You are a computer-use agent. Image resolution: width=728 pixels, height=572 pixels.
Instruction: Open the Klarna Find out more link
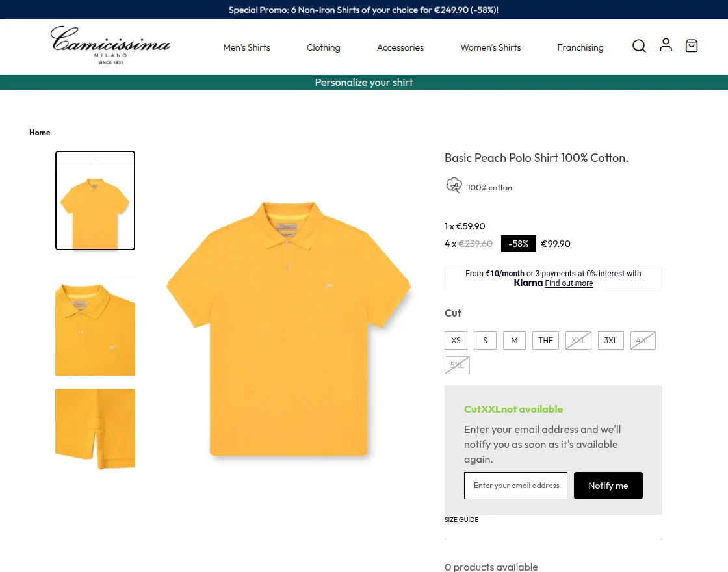pyautogui.click(x=569, y=283)
